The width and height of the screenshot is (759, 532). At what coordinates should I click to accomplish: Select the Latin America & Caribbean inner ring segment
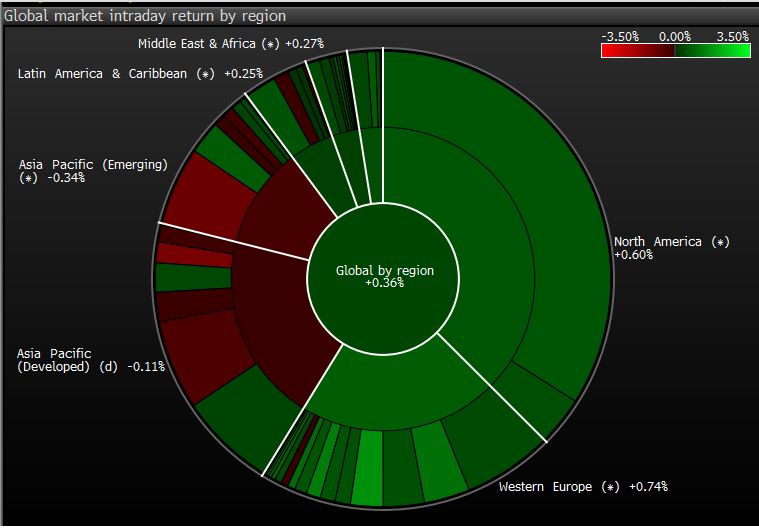tap(327, 177)
